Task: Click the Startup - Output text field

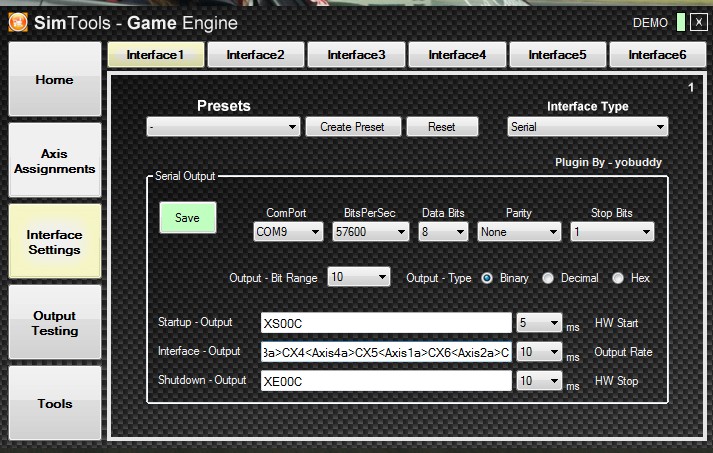Action: click(387, 323)
